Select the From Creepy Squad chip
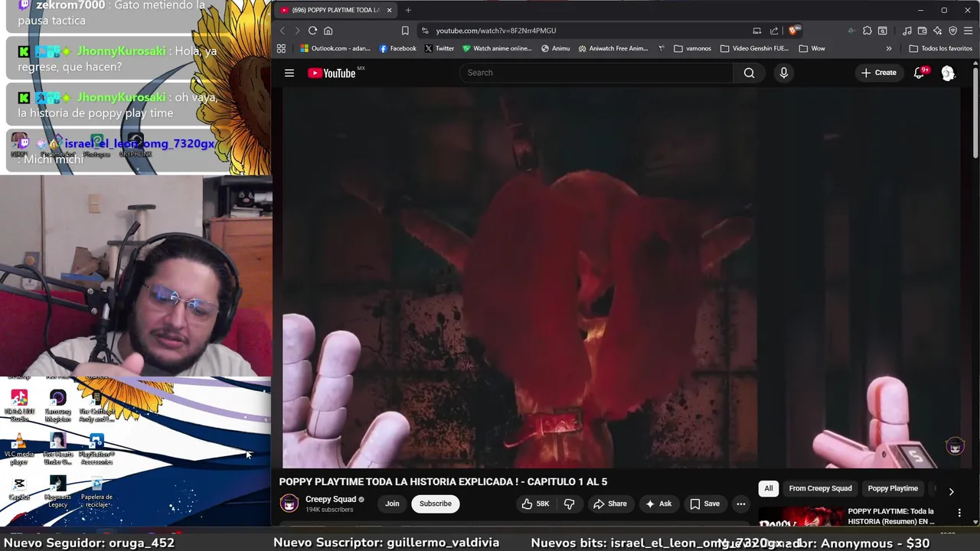The width and height of the screenshot is (980, 551). point(820,488)
